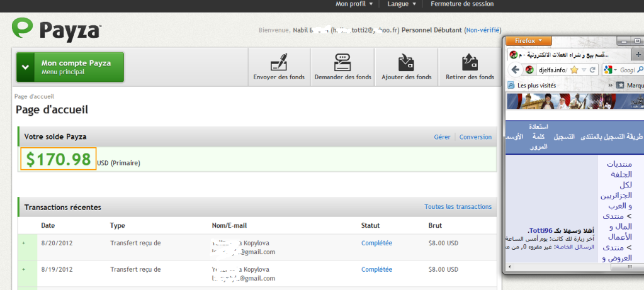Open the Retirer des fonds tool
644x290 pixels.
point(470,67)
